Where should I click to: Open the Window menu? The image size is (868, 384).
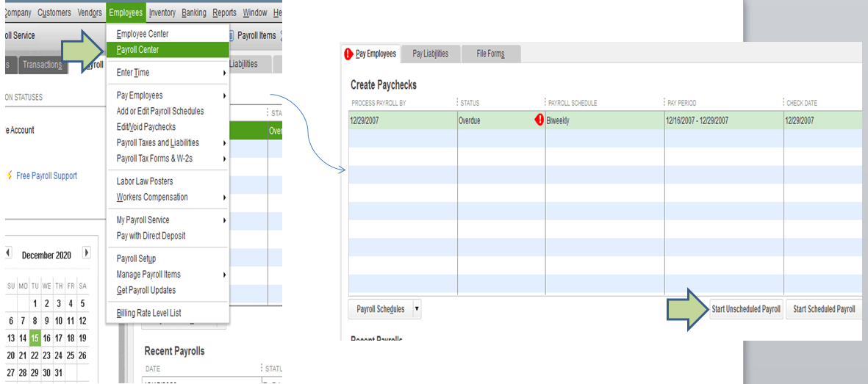(254, 12)
